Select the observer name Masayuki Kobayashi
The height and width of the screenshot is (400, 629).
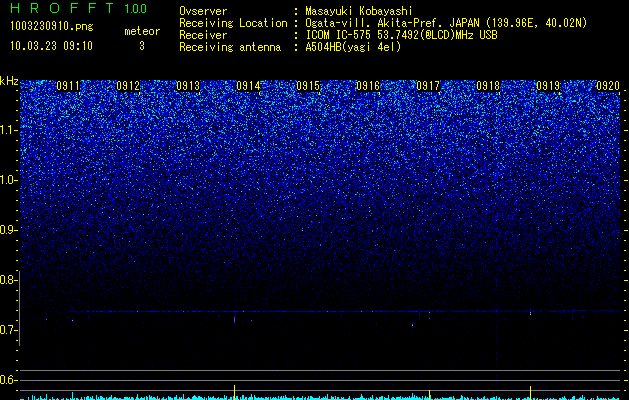pyautogui.click(x=359, y=11)
